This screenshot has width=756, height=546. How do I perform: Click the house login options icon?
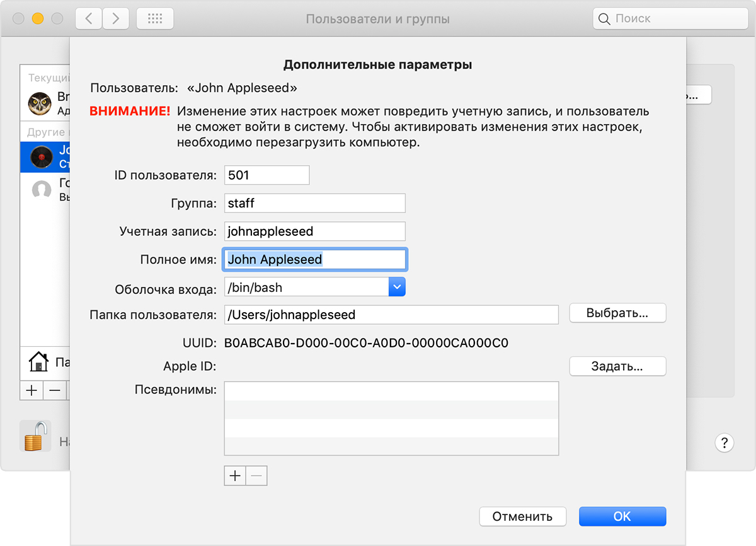pyautogui.click(x=39, y=362)
